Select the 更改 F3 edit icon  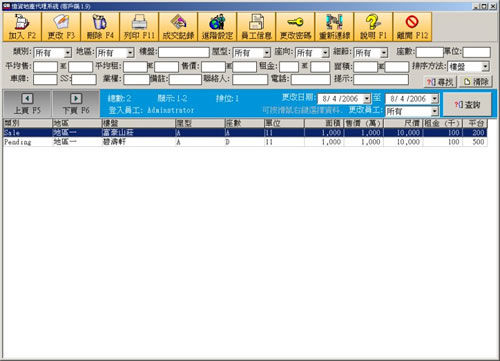(61, 27)
